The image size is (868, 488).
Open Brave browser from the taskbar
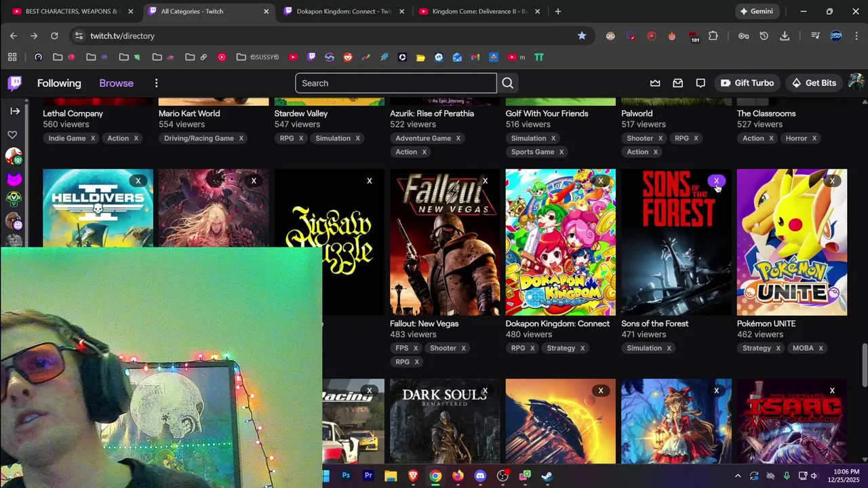(413, 476)
